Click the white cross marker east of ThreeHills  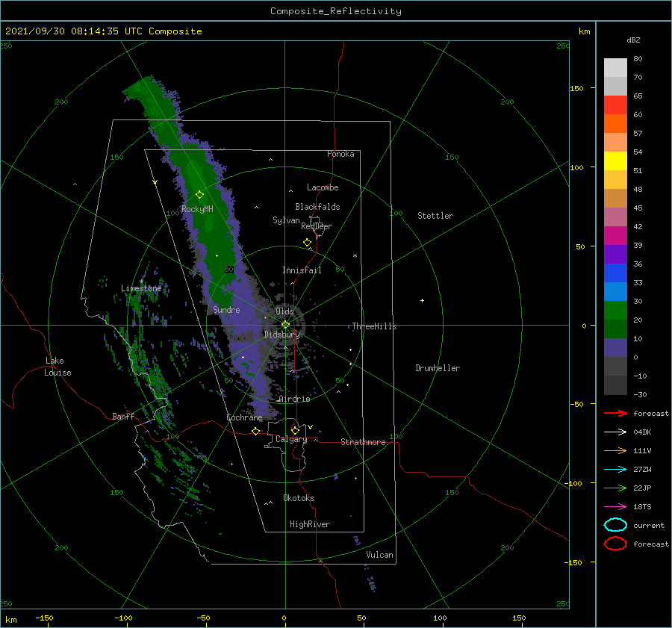point(422,300)
